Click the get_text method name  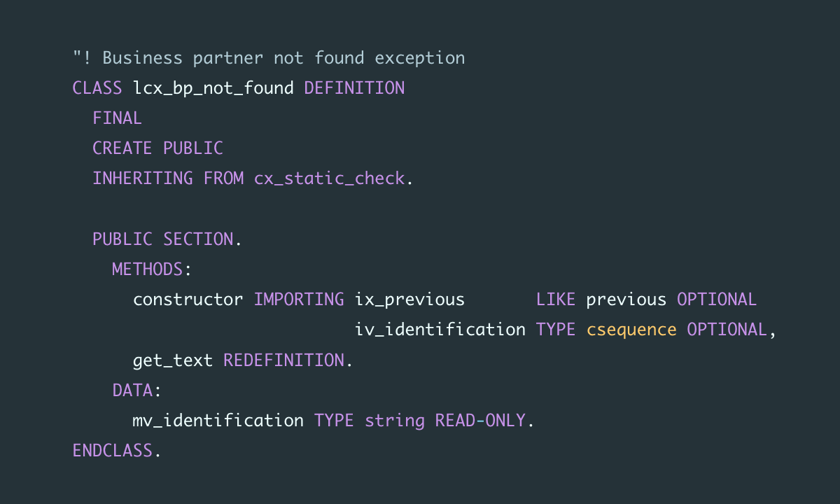tap(173, 360)
